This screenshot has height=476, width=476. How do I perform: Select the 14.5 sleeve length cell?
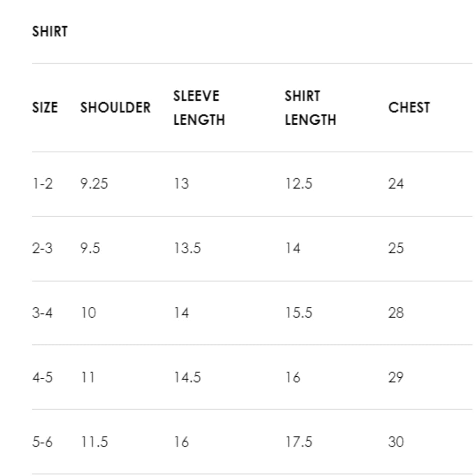click(187, 377)
